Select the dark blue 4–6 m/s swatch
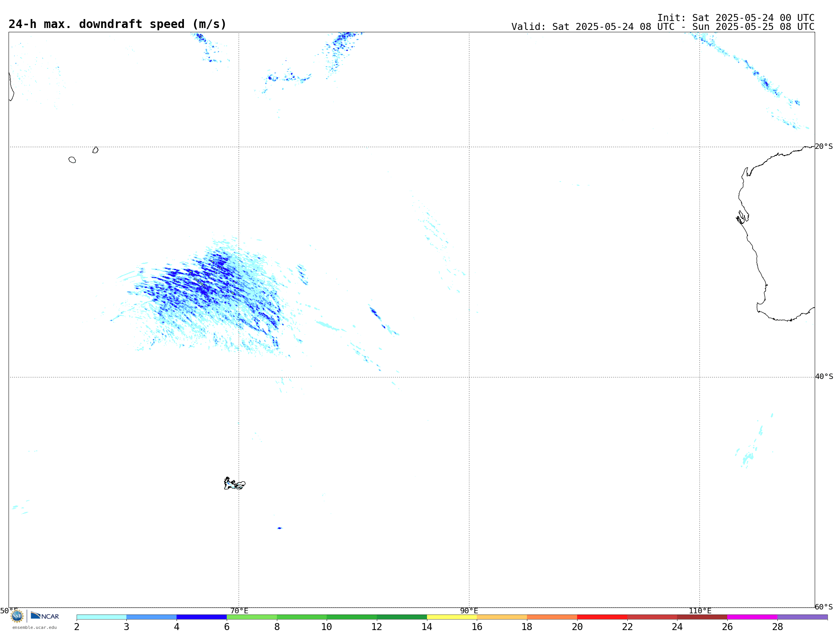 pos(202,617)
